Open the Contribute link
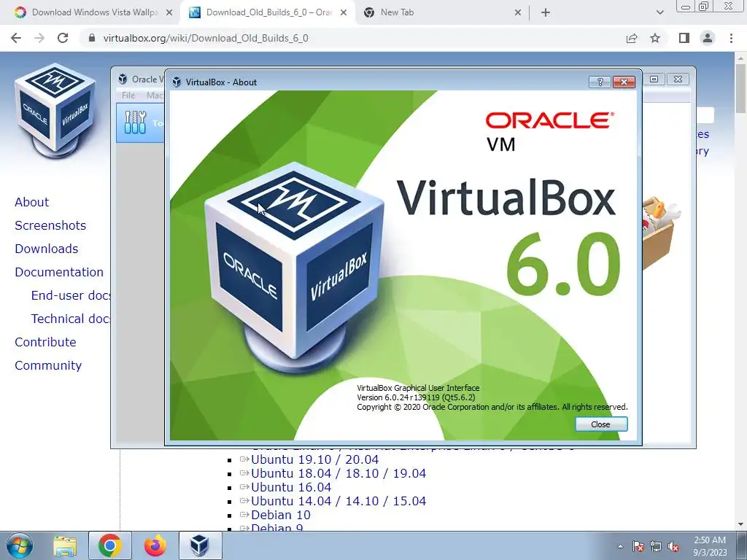This screenshot has width=747, height=560. point(45,342)
